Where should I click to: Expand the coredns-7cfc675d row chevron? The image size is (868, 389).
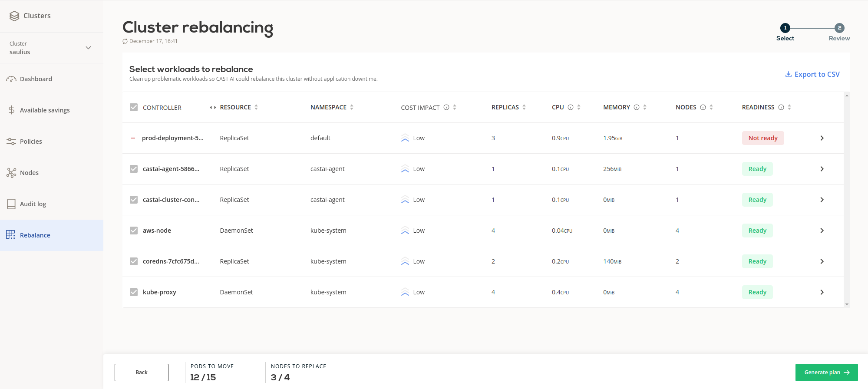tap(822, 261)
